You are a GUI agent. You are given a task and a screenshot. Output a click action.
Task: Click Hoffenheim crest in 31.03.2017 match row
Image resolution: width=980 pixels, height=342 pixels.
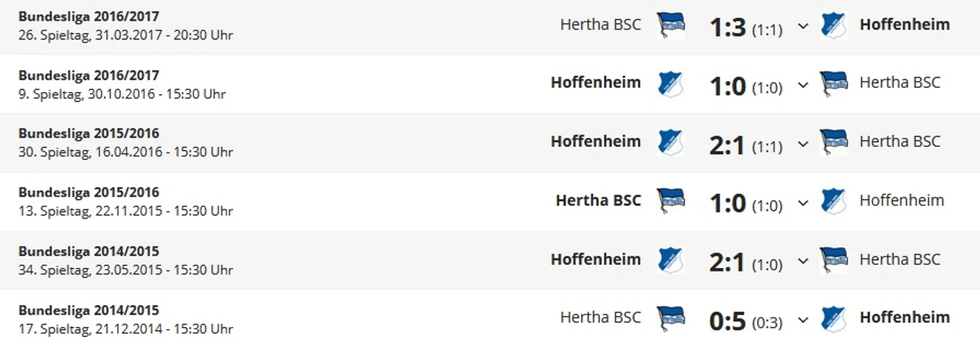pyautogui.click(x=833, y=25)
